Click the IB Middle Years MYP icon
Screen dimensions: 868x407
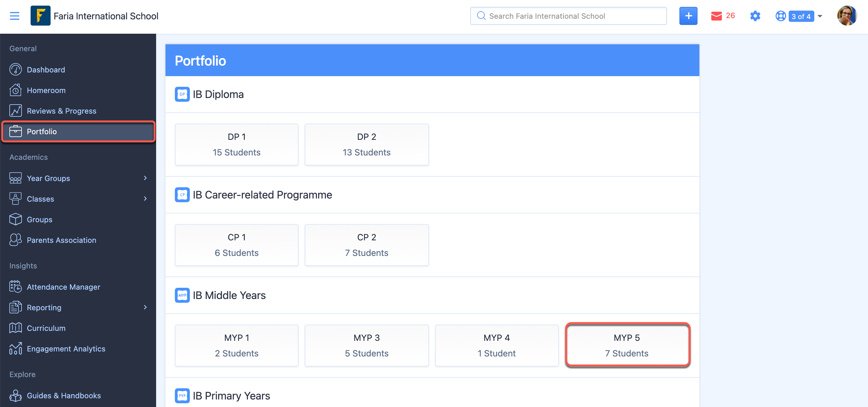pyautogui.click(x=182, y=295)
